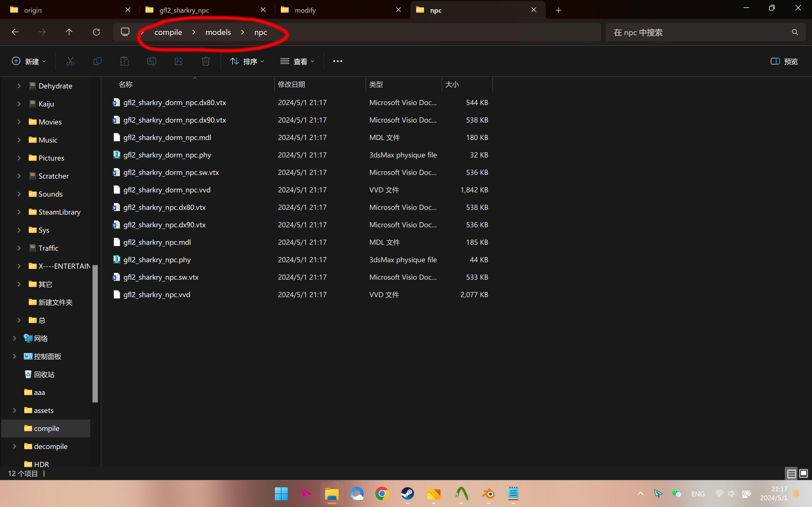The height and width of the screenshot is (507, 812).
Task: Click the Refresh button in navigation bar
Action: tap(96, 32)
